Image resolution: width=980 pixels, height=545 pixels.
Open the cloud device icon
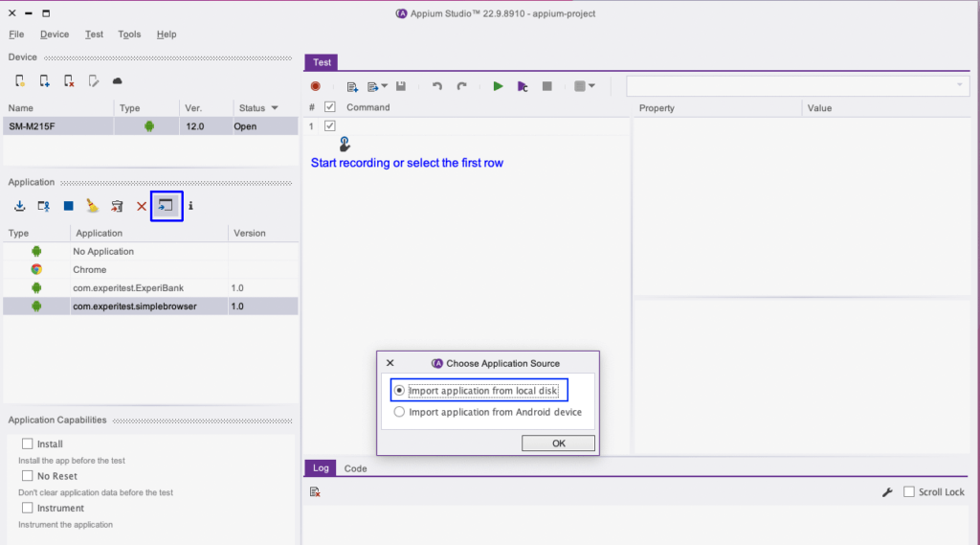(x=118, y=81)
